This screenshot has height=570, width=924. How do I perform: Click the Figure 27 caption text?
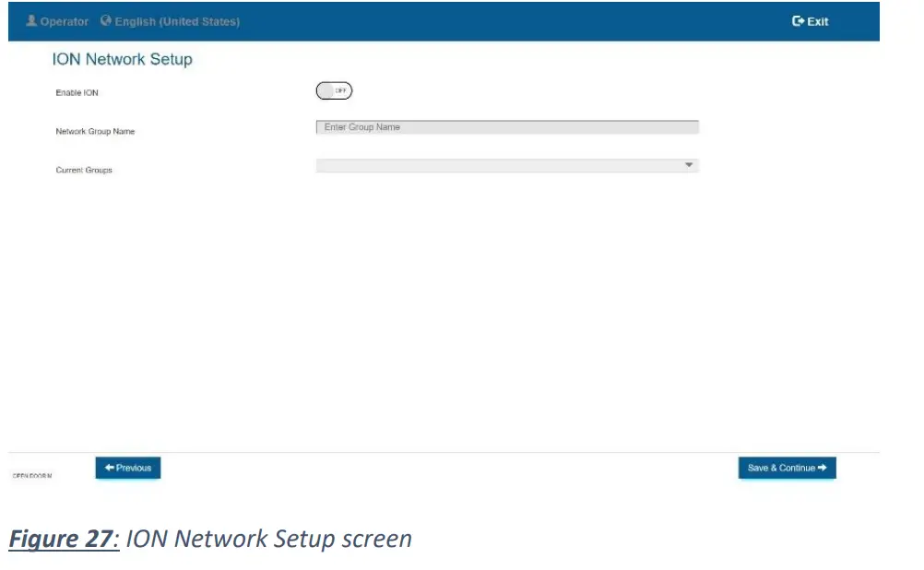210,539
